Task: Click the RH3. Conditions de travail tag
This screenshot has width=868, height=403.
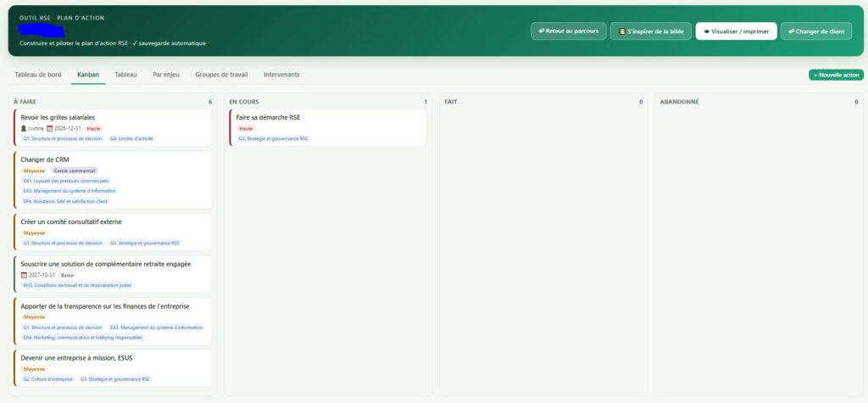Action: tap(77, 285)
